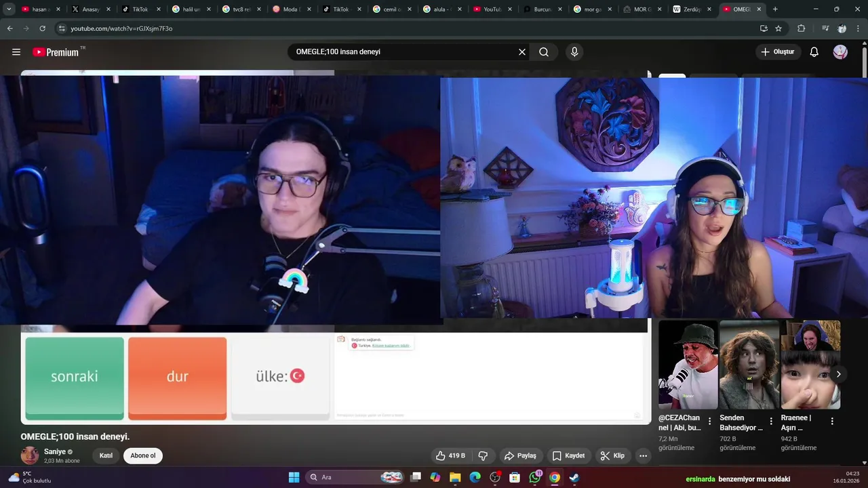Open Microsoft Store from taskbar
This screenshot has width=868, height=488.
click(x=515, y=477)
